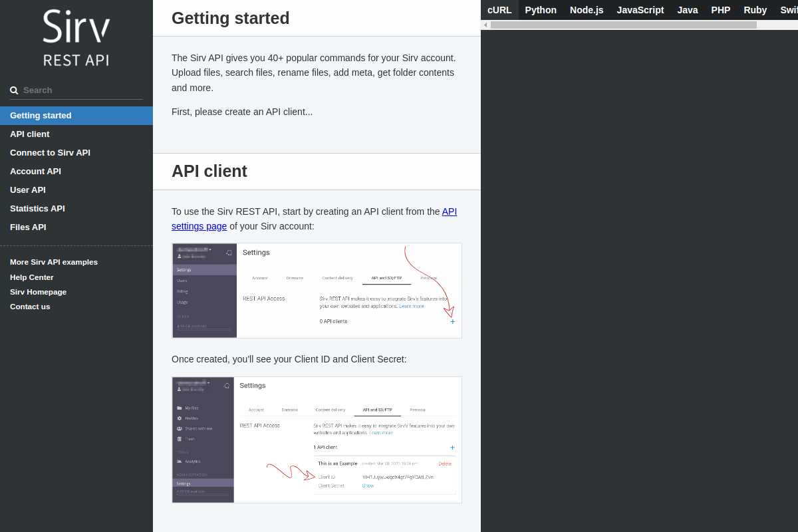Visit the Help Center link
This screenshot has height=532, width=798.
pyautogui.click(x=32, y=277)
